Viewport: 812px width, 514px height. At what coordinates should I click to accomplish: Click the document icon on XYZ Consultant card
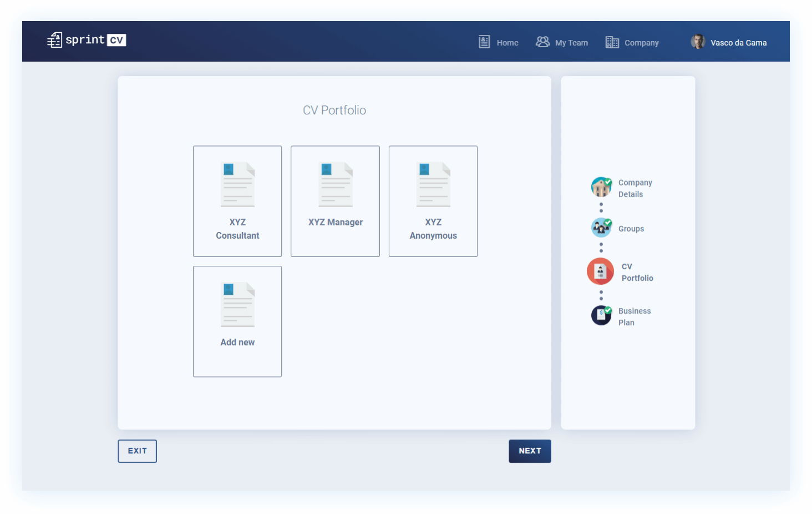237,184
